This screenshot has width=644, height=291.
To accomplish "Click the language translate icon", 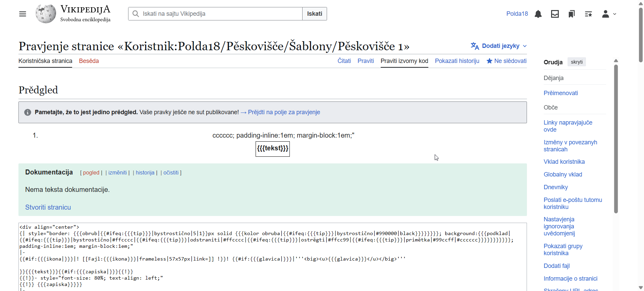I will click(x=475, y=46).
